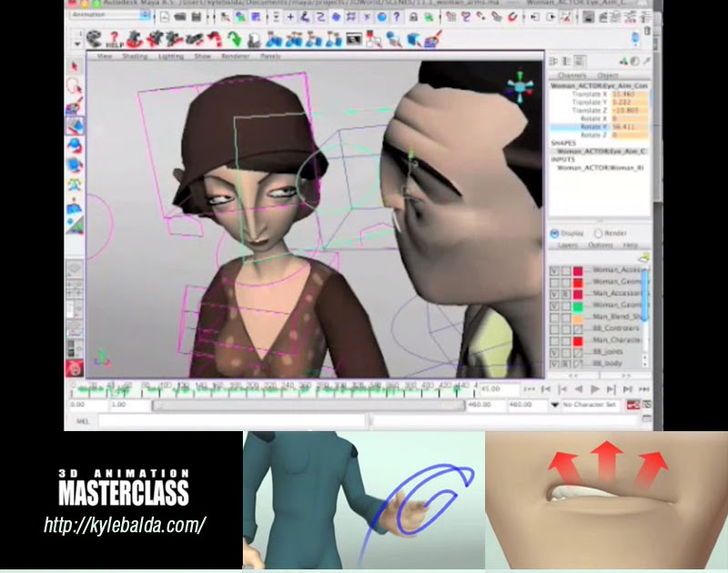This screenshot has width=728, height=573.
Task: Click the red character icon at toolbox bottom
Action: 75,368
